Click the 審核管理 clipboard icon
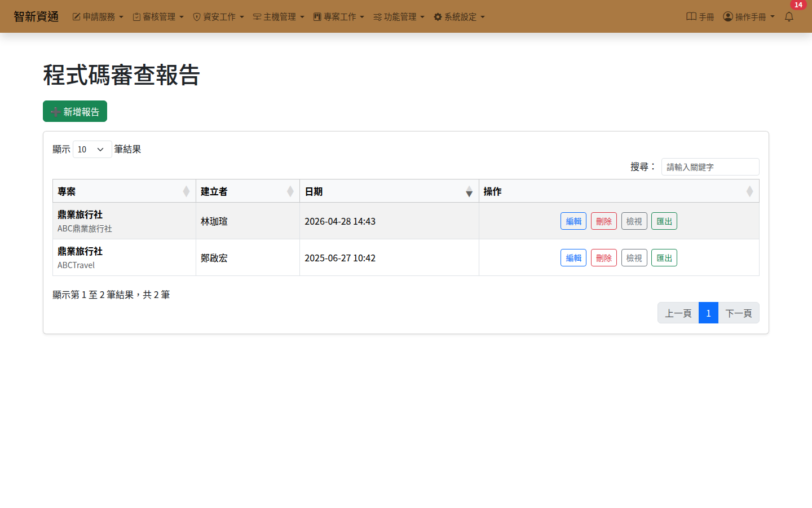This screenshot has height=508, width=812. click(136, 17)
